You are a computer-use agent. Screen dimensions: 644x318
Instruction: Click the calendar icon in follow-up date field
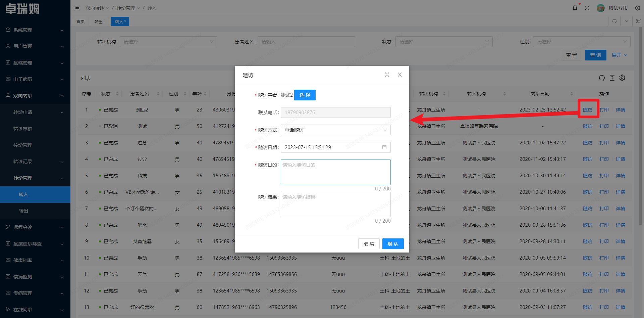click(x=384, y=147)
